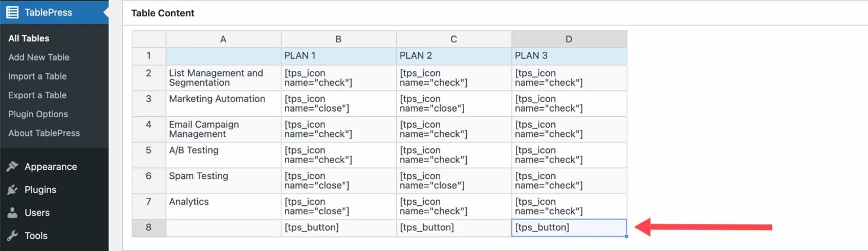Select row 8 header
Screen dimensions: 868x251
149,228
